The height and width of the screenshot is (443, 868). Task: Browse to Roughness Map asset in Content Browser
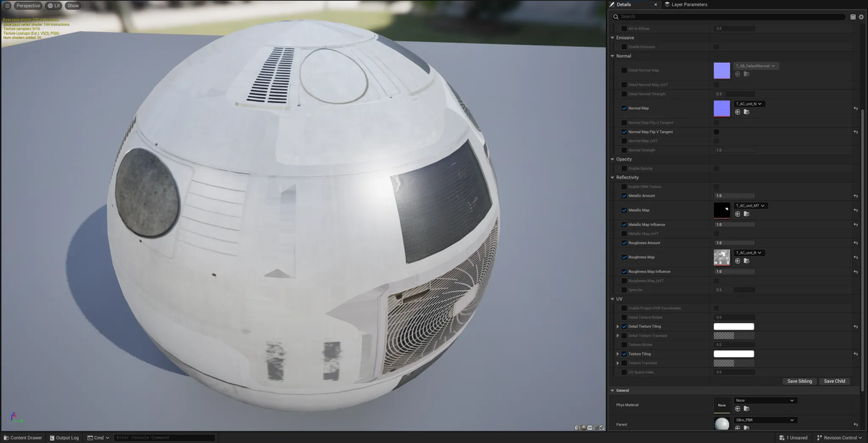(746, 261)
